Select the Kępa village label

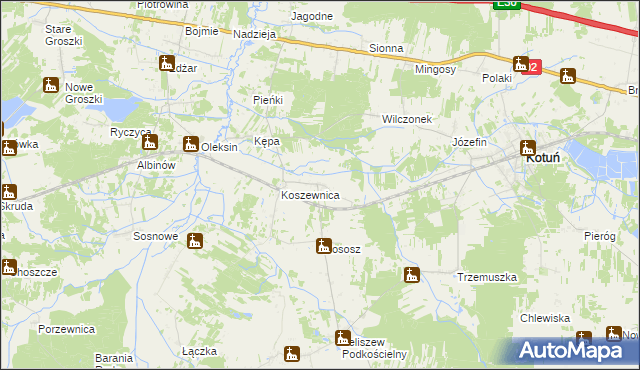click(x=267, y=142)
